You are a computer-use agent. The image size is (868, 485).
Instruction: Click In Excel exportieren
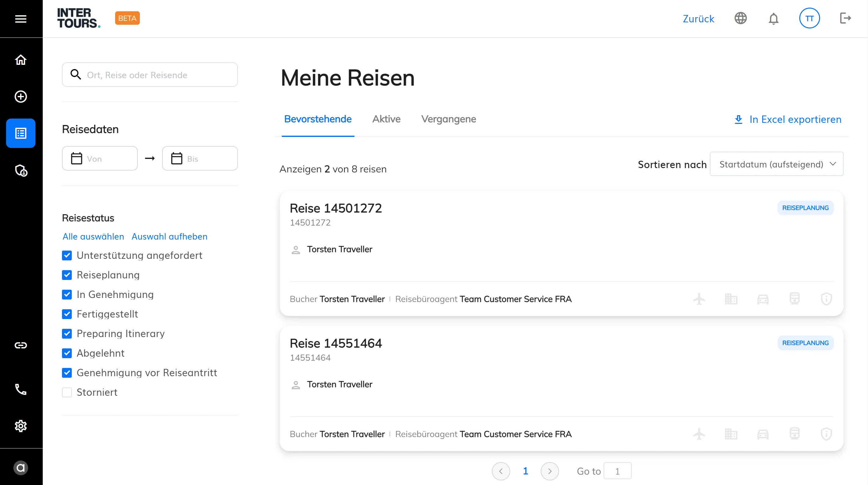[x=787, y=119]
